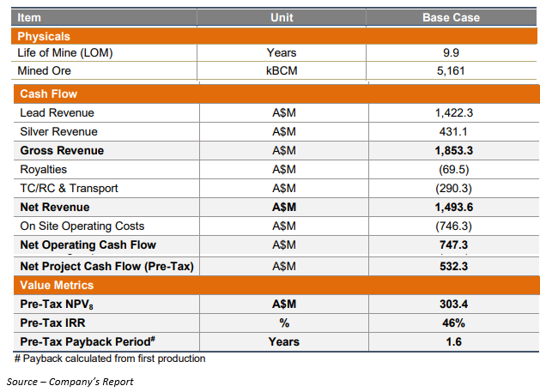Viewport: 540px width, 392px height.
Task: Click the Base Case column header
Action: [x=452, y=18]
